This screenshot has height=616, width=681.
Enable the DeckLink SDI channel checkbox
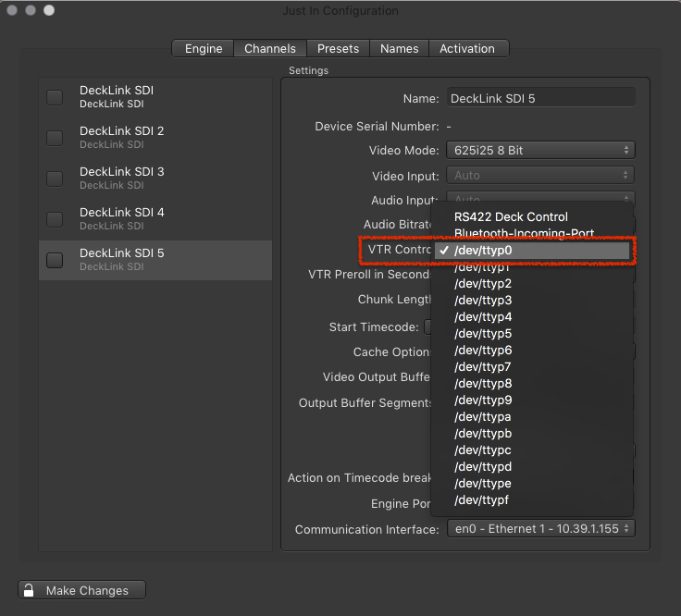[x=55, y=97]
